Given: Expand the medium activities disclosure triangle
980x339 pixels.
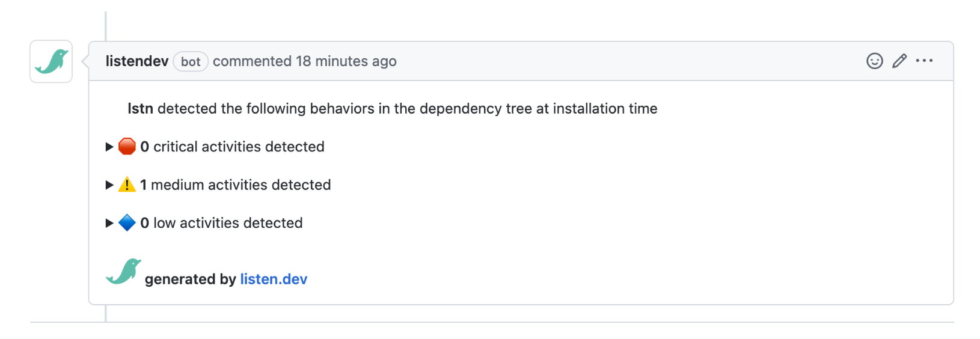Looking at the screenshot, I should pos(109,185).
